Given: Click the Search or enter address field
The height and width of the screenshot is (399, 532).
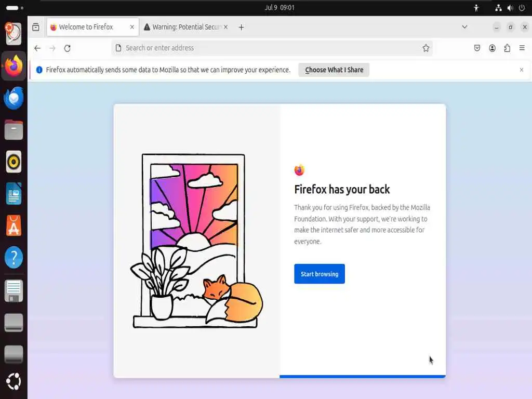Looking at the screenshot, I should point(272,48).
